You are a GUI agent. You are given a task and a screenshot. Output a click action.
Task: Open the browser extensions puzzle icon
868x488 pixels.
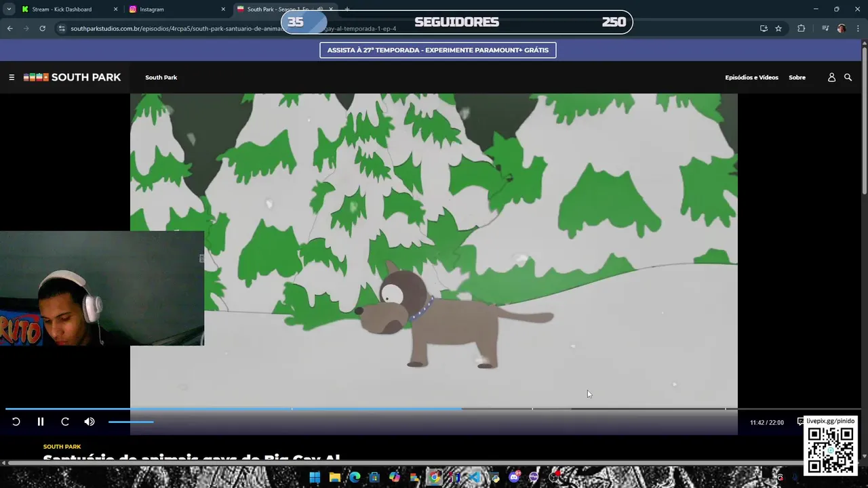801,28
